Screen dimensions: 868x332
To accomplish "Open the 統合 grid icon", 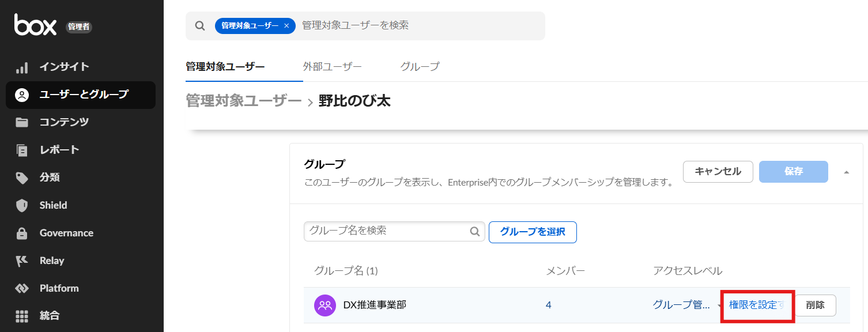I will coord(22,316).
